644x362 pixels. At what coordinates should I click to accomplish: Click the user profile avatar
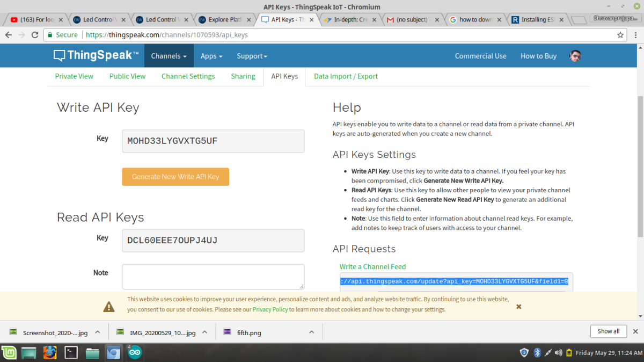pyautogui.click(x=575, y=56)
